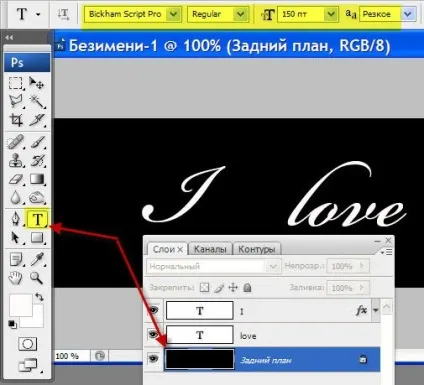Select the History Brush tool
The width and height of the screenshot is (424, 385).
(37, 161)
